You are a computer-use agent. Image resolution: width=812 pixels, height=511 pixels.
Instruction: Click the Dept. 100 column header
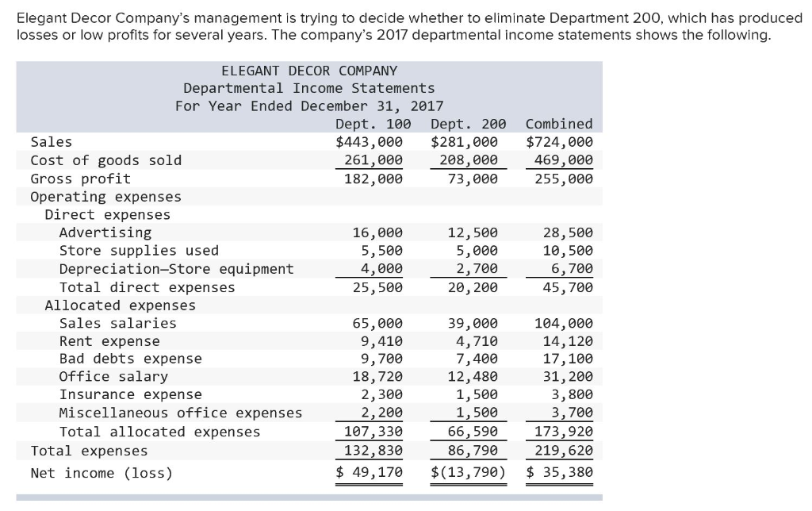[x=372, y=124]
